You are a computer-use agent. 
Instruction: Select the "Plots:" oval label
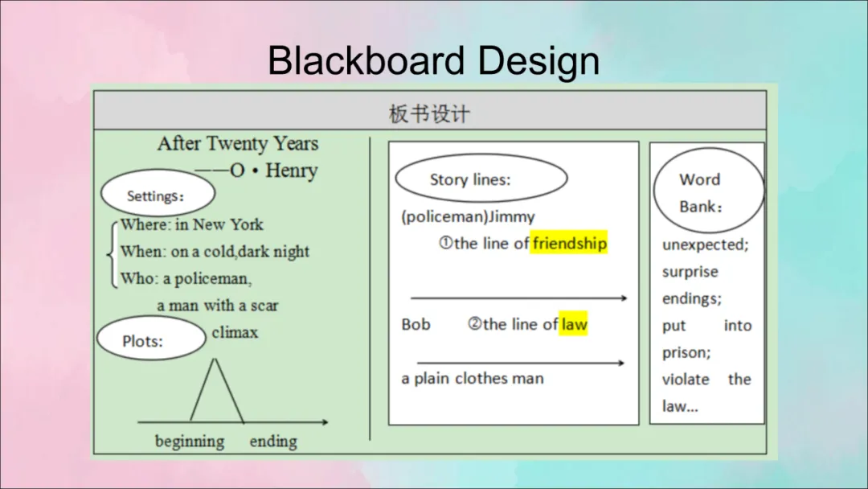click(151, 339)
